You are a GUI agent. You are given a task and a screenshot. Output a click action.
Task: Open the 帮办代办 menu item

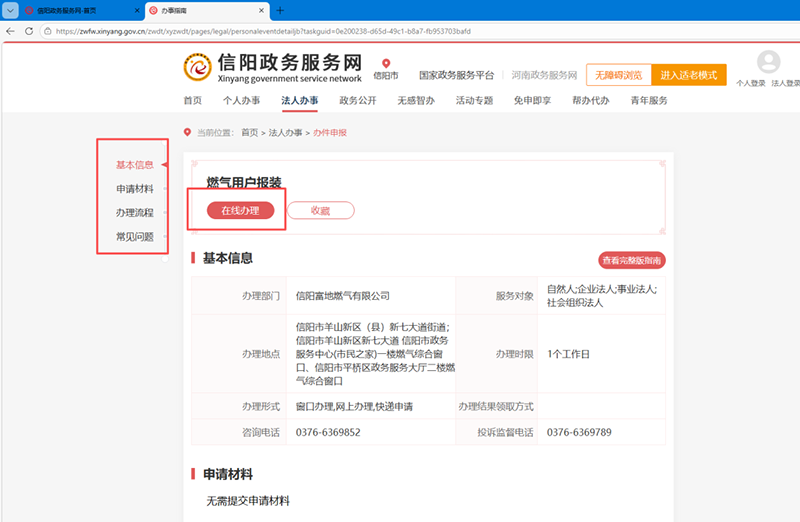(x=591, y=101)
